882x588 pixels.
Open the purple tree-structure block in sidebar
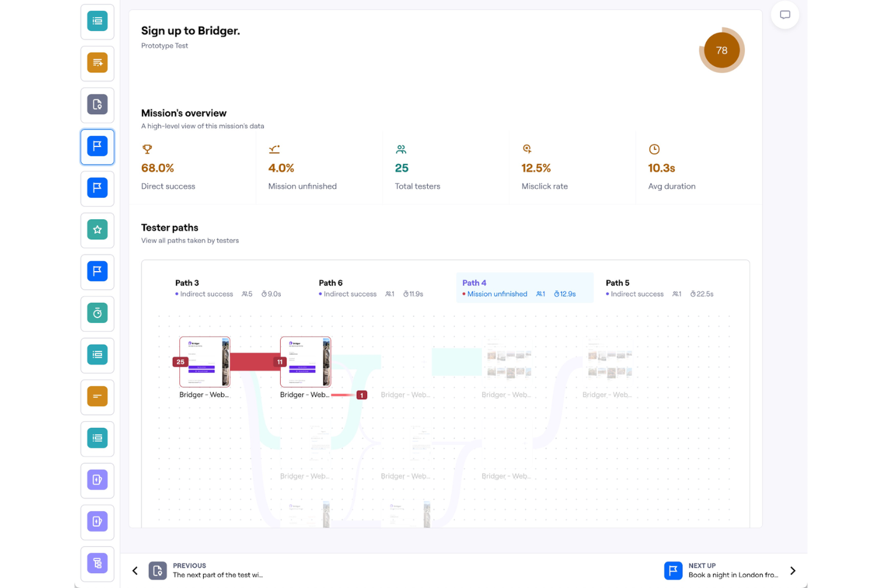pos(97,563)
